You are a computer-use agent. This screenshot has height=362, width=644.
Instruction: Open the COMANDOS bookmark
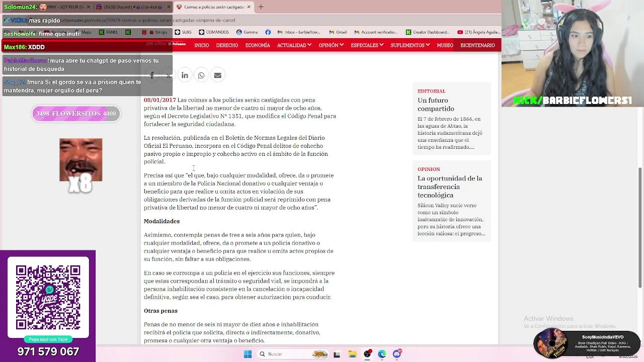point(214,32)
